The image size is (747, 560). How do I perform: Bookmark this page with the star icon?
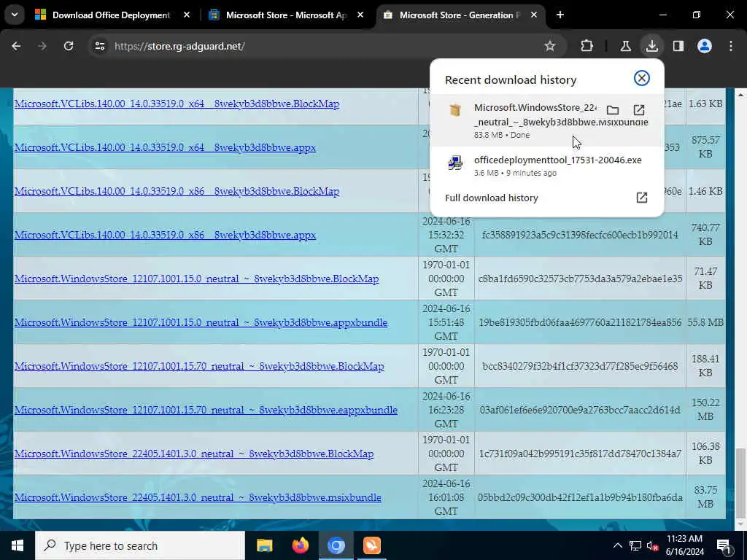[x=550, y=46]
